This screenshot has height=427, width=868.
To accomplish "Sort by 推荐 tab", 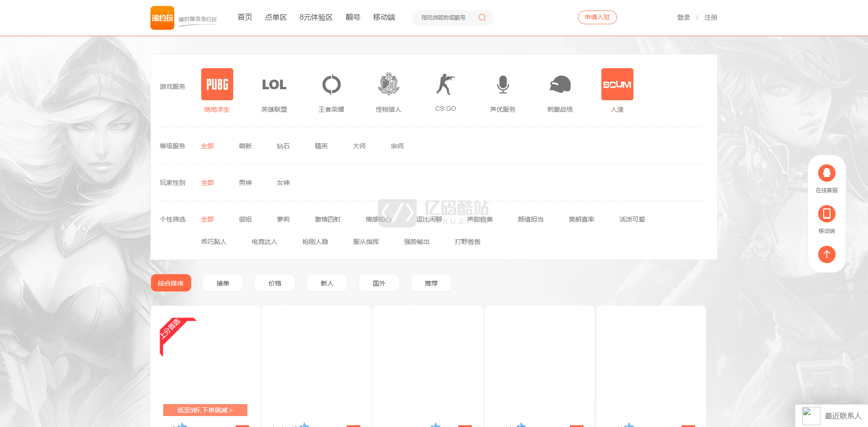I will (x=431, y=283).
